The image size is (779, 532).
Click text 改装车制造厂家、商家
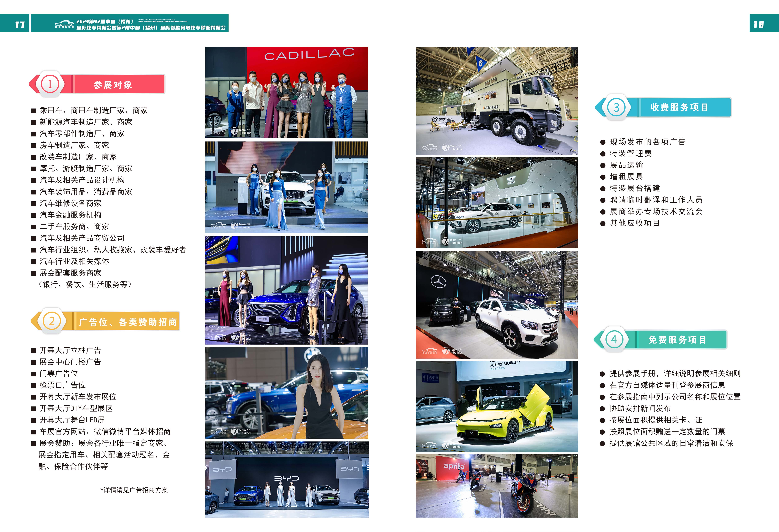pyautogui.click(x=78, y=157)
